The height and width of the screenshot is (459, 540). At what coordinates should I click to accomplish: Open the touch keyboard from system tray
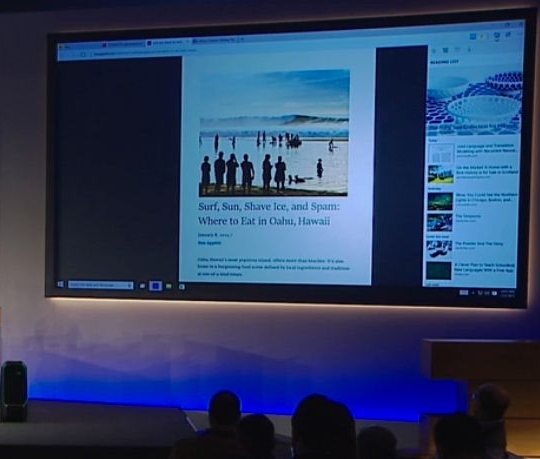(464, 292)
